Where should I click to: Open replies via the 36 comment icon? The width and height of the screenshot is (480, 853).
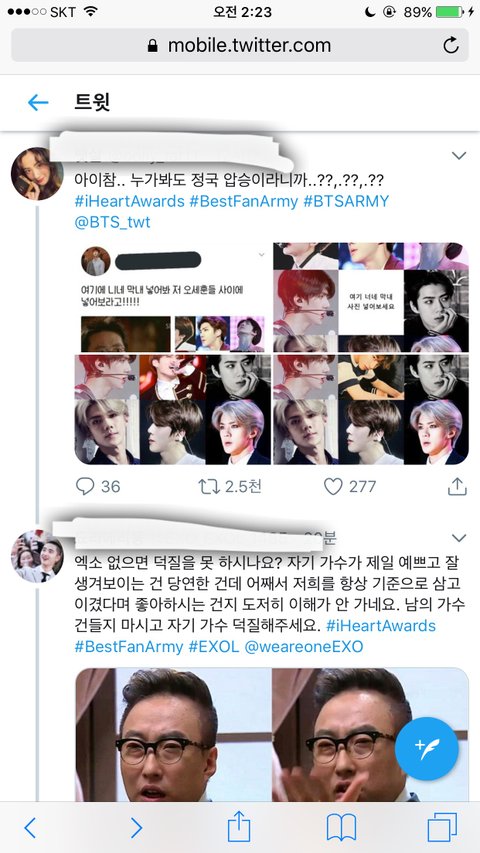(x=85, y=486)
